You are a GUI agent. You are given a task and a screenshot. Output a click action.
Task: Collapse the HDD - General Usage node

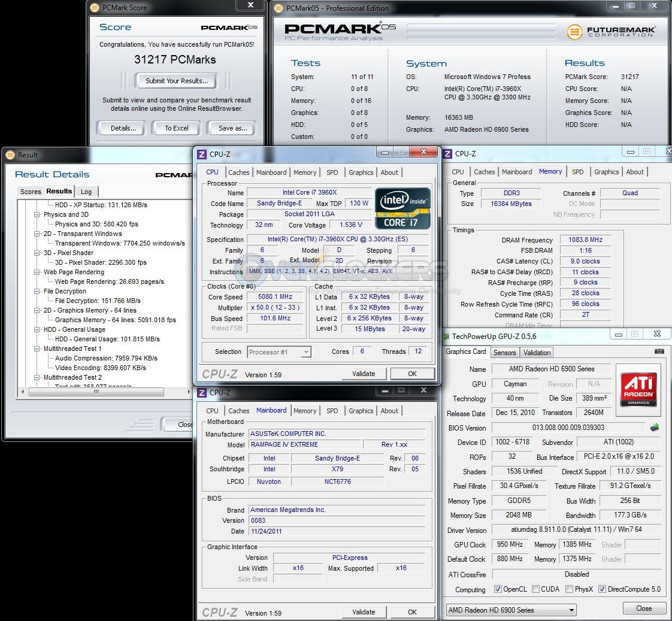click(x=37, y=329)
